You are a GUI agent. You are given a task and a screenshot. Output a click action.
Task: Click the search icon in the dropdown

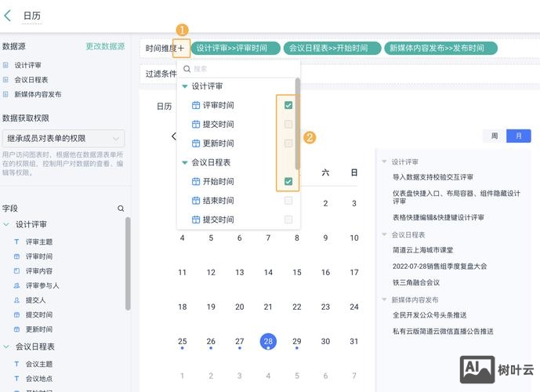pyautogui.click(x=187, y=69)
